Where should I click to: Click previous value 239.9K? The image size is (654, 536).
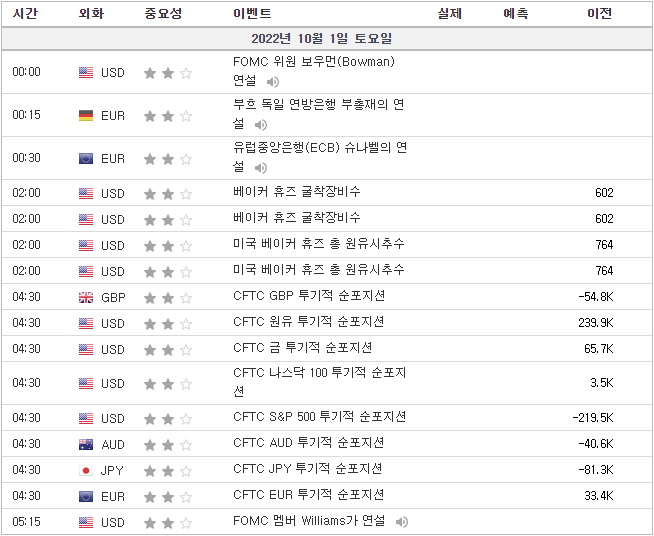click(x=596, y=323)
